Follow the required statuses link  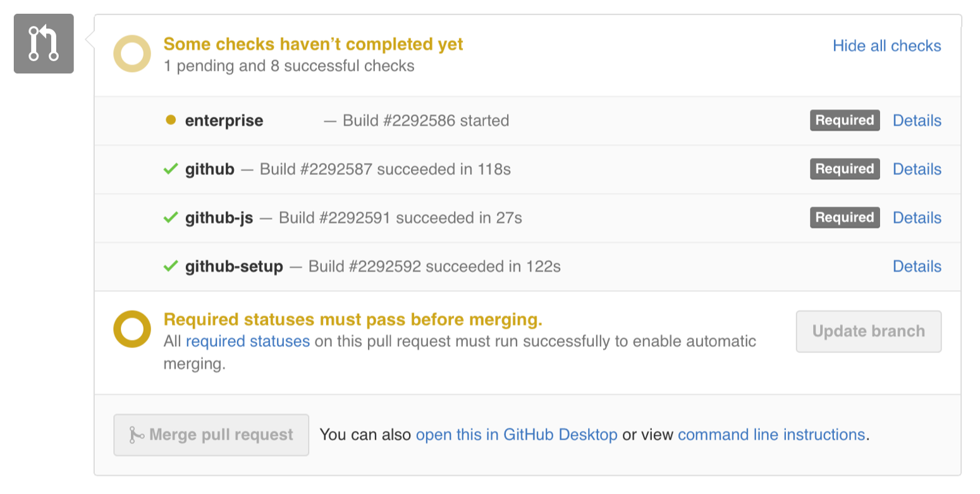tap(248, 342)
